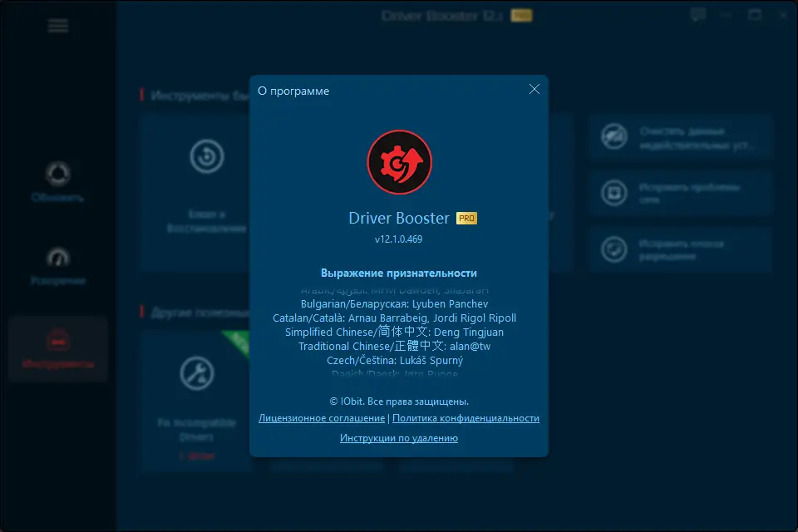Click version text v12.1.0.469
798x532 pixels.
[398, 239]
